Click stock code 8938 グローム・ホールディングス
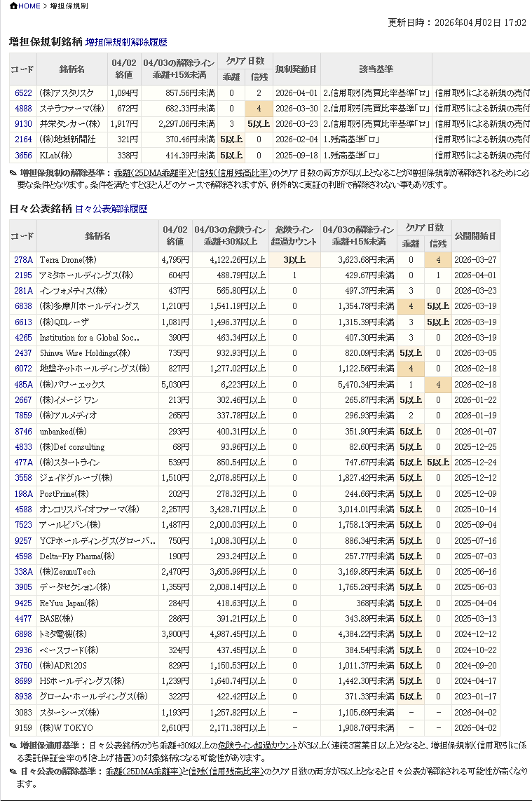 23,697
